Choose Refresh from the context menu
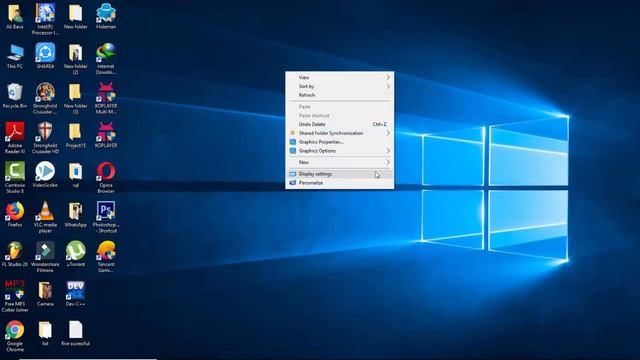 340,95
